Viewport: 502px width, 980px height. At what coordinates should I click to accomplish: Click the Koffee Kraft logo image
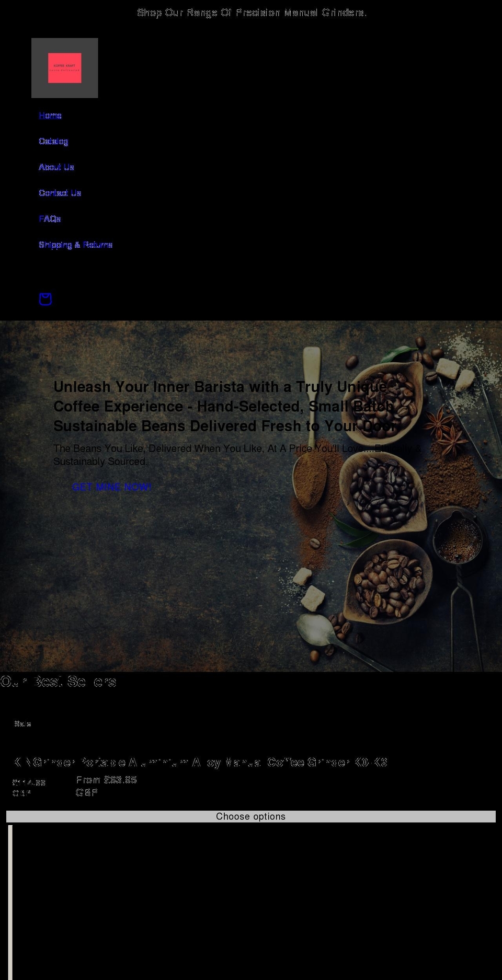click(x=65, y=68)
